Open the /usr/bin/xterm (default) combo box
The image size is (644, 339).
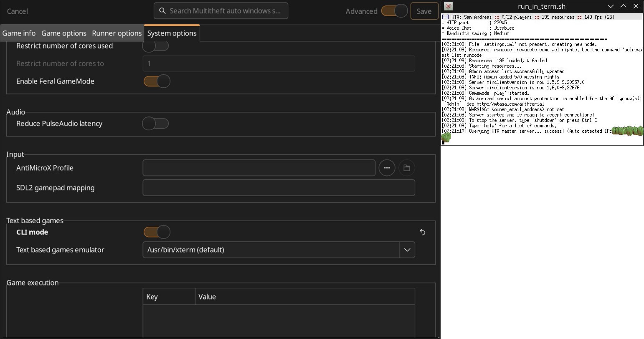click(x=279, y=250)
